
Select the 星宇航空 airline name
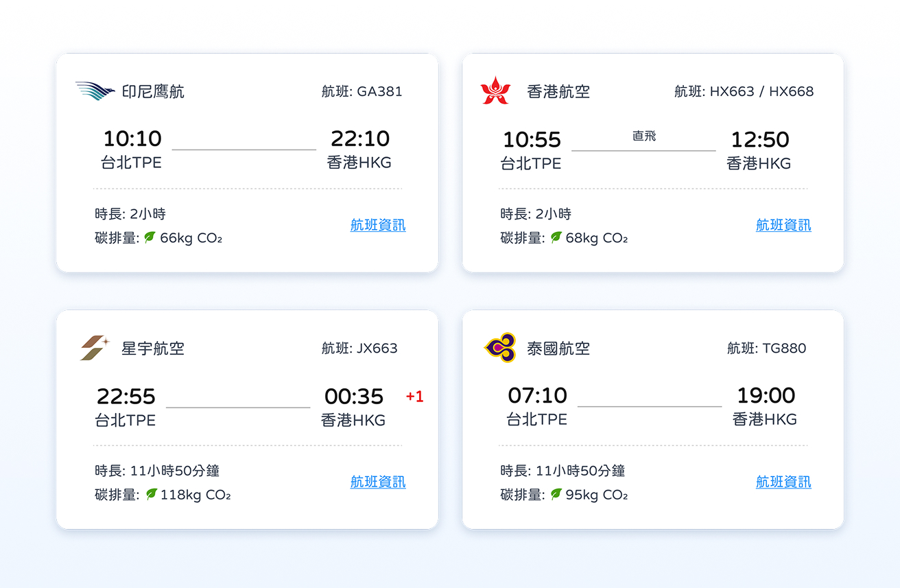153,349
